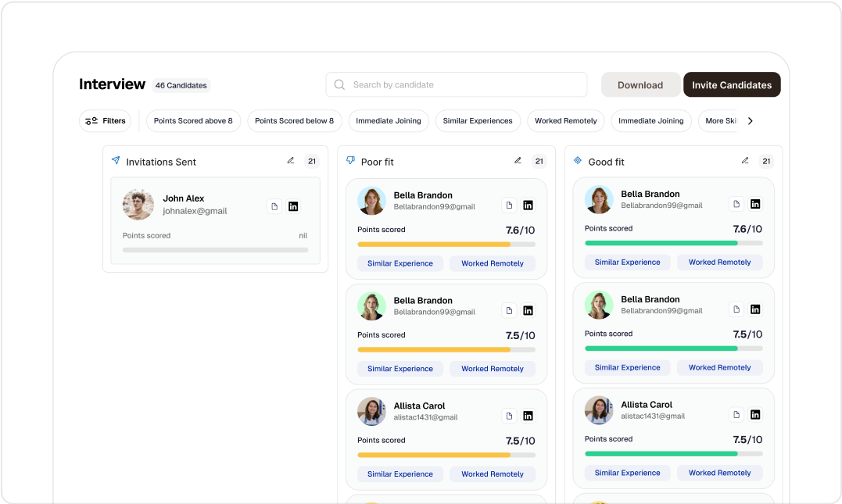
Task: Click the name John Alex on his card
Action: (184, 198)
